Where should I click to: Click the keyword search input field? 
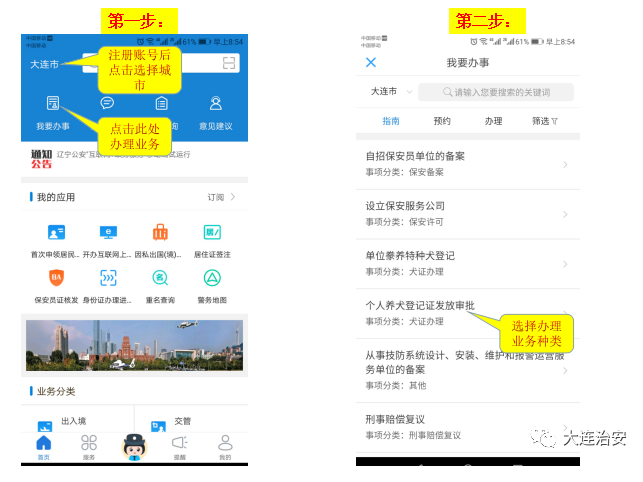point(498,92)
